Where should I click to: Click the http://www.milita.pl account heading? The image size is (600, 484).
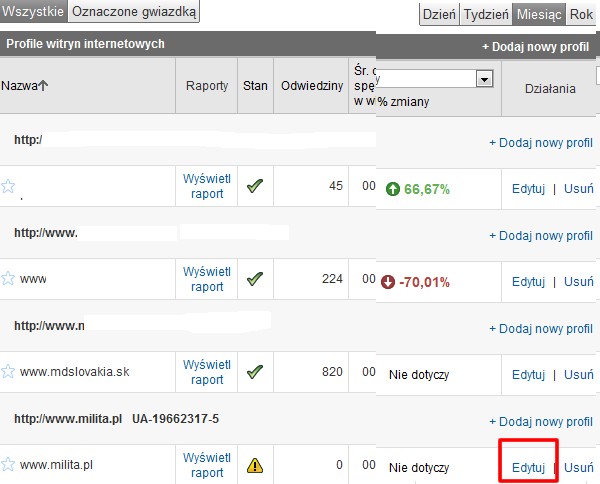pyautogui.click(x=68, y=419)
